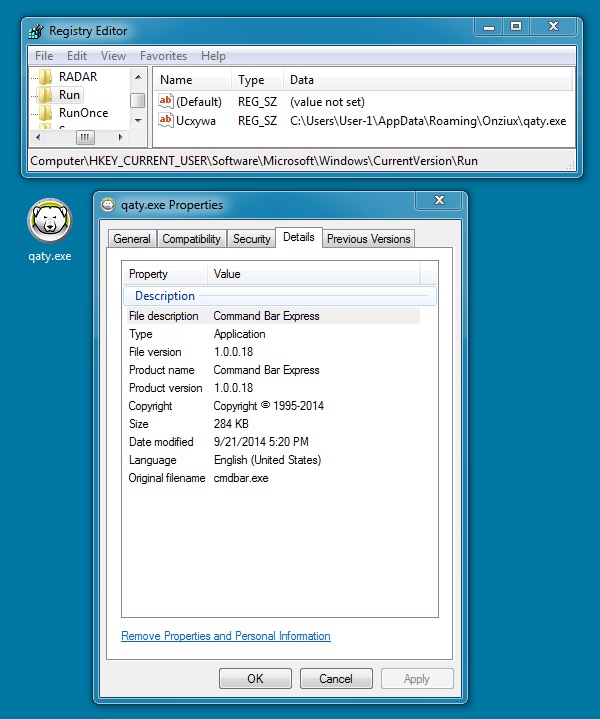Click the '9/21/2014 5:20 PM' date value
The image size is (600, 719).
click(x=261, y=442)
